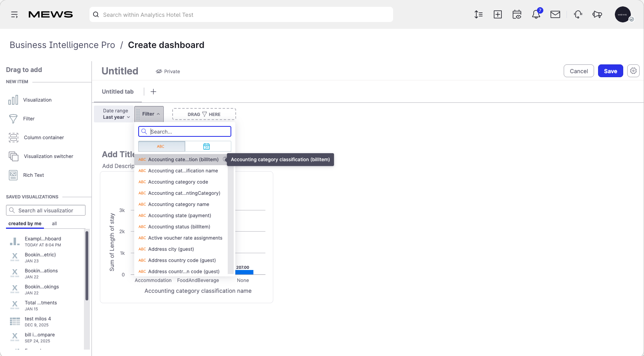Image resolution: width=644 pixels, height=356 pixels.
Task: Click the X icon beside Bookin...etric)
Action: pyautogui.click(x=15, y=257)
